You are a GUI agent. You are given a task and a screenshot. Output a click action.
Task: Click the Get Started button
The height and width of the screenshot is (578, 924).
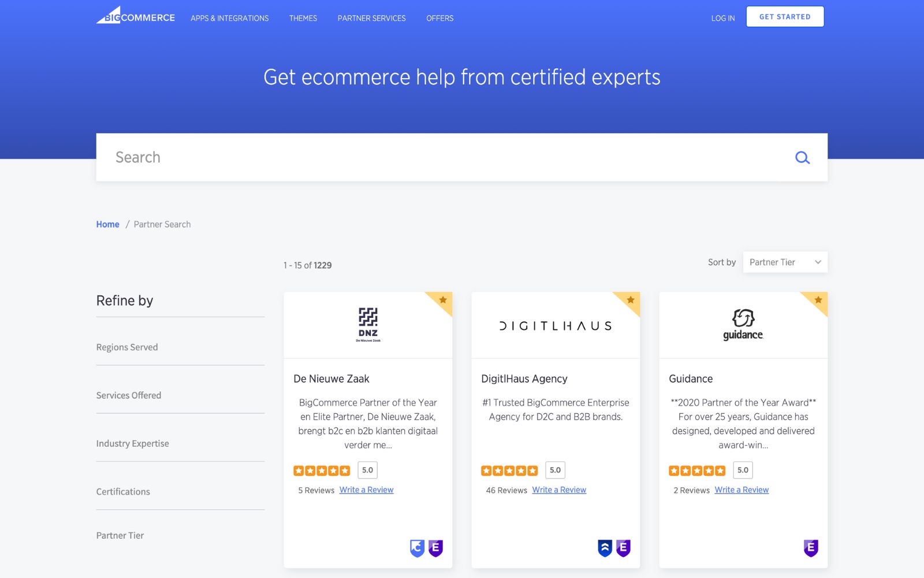785,16
